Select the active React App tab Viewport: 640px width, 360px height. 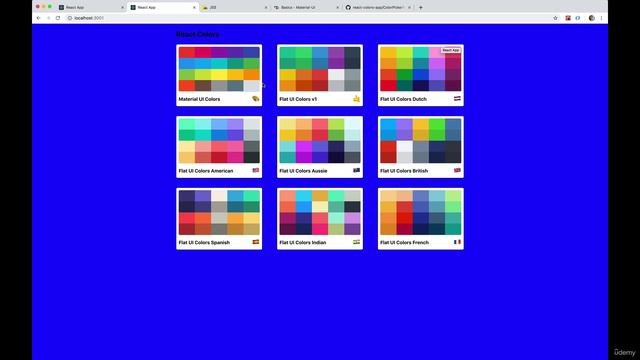[163, 7]
